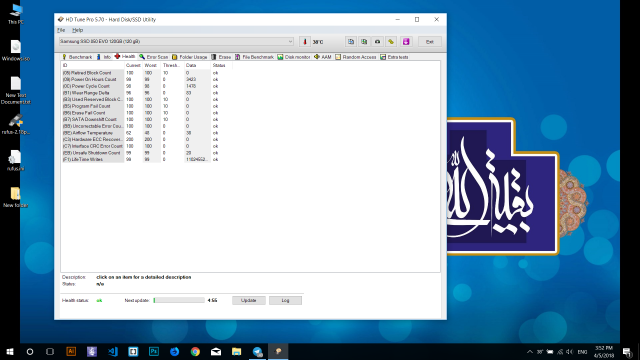This screenshot has height=360, width=640.
Task: Open the This PC desktop icon
Action: (x=16, y=13)
